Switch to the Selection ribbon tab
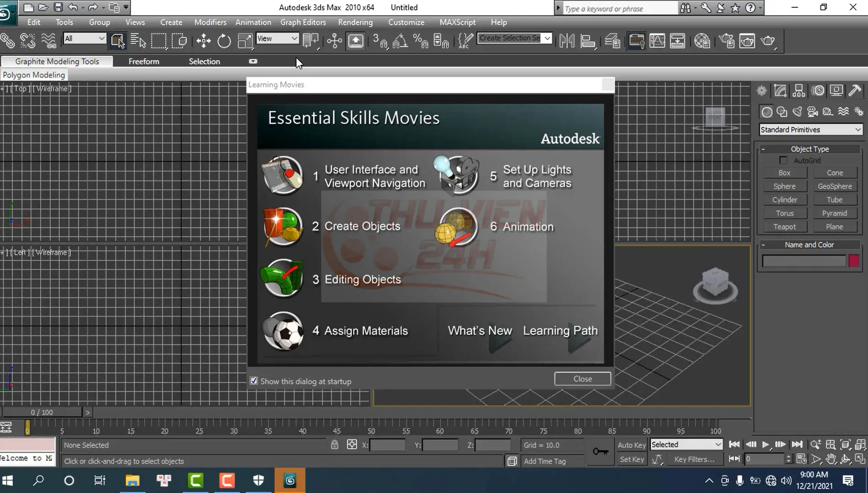Viewport: 868px width, 493px height. 205,61
